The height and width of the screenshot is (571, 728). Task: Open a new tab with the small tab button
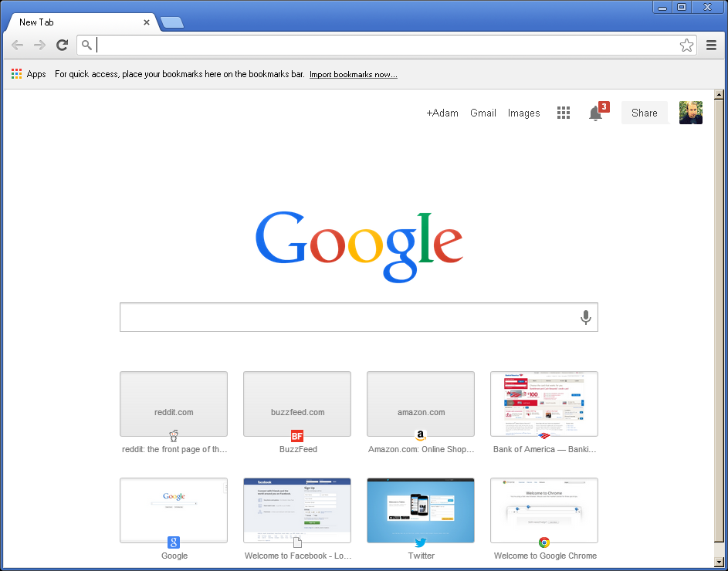172,22
